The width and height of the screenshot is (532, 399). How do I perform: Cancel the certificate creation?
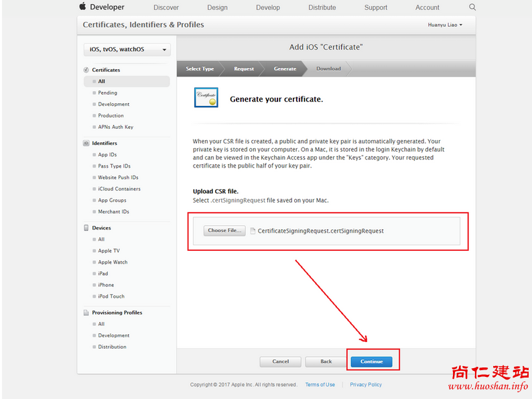click(281, 361)
